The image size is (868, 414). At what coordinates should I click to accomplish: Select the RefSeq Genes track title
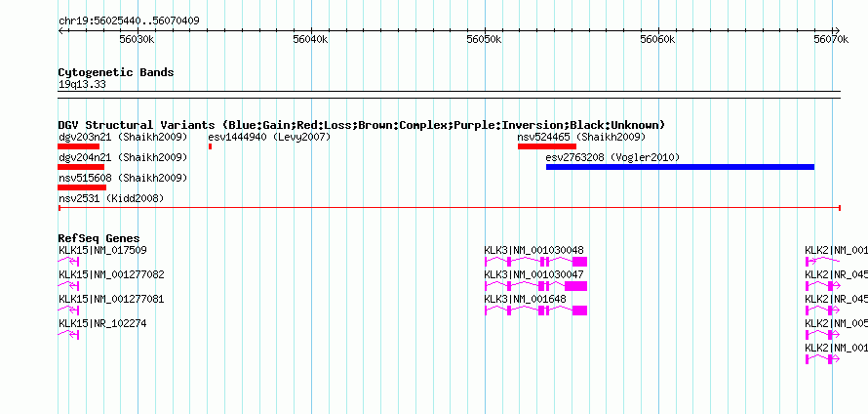[x=99, y=238]
